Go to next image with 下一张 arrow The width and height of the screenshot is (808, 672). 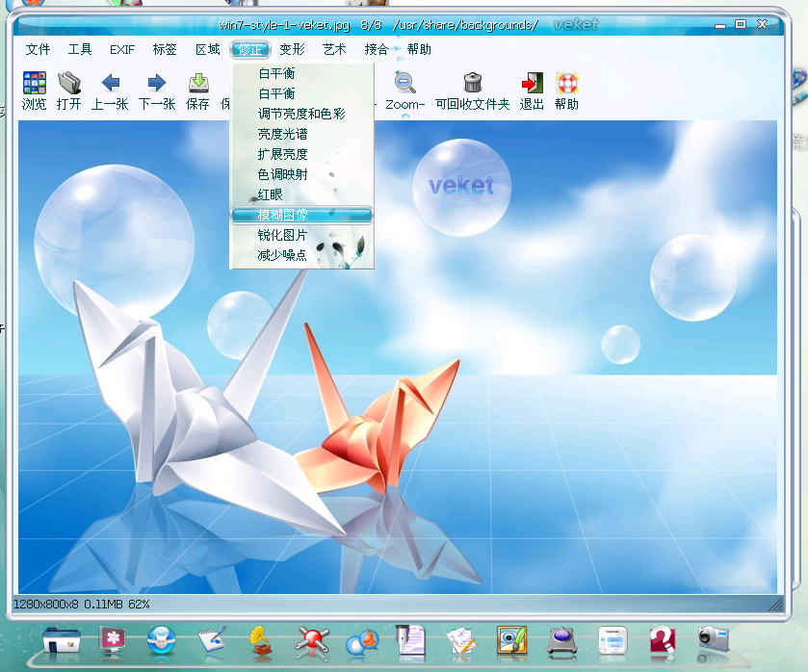point(157,83)
